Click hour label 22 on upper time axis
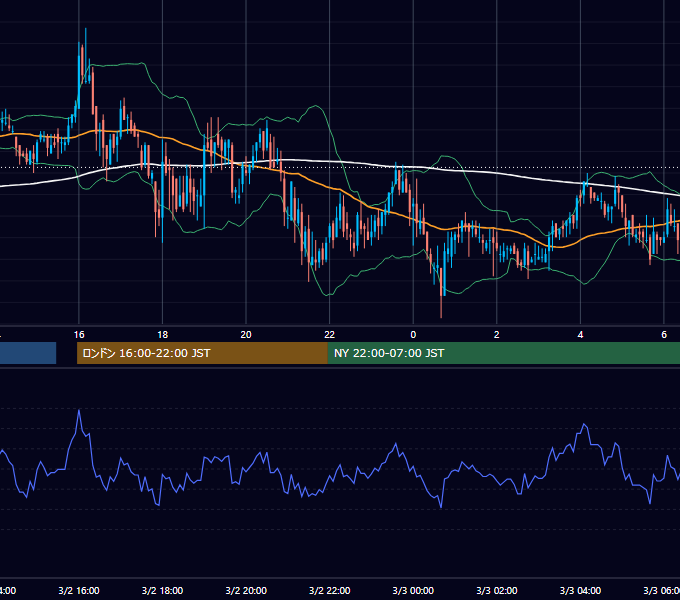The height and width of the screenshot is (600, 680). click(330, 335)
